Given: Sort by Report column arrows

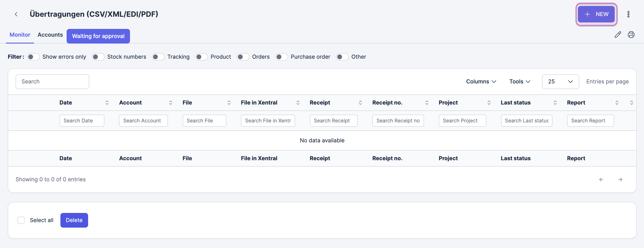Looking at the screenshot, I should (617, 103).
